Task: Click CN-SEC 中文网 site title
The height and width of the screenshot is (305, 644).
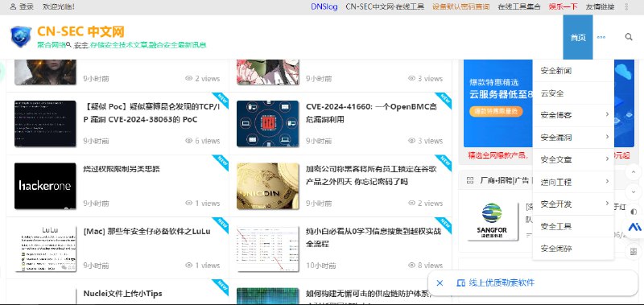Action: [81, 31]
